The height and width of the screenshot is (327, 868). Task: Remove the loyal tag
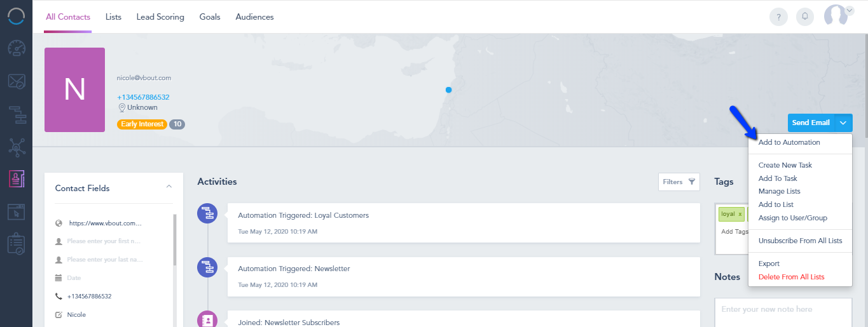(740, 214)
